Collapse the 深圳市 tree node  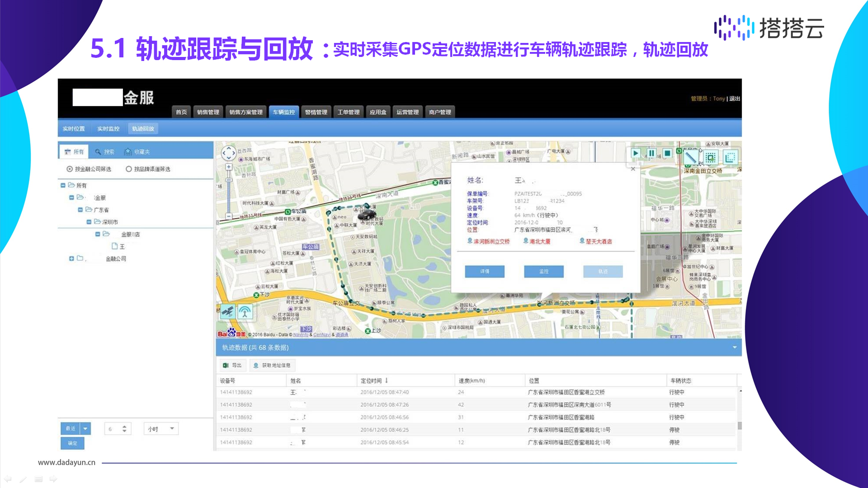(x=89, y=222)
